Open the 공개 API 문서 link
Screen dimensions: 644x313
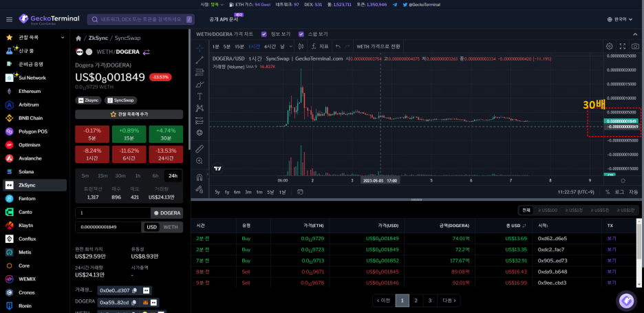pyautogui.click(x=224, y=19)
